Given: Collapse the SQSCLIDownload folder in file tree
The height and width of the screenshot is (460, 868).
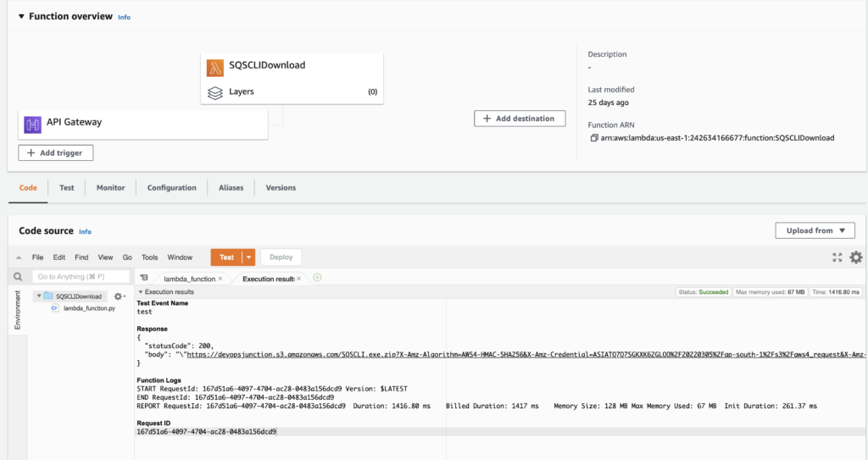Looking at the screenshot, I should (x=38, y=297).
